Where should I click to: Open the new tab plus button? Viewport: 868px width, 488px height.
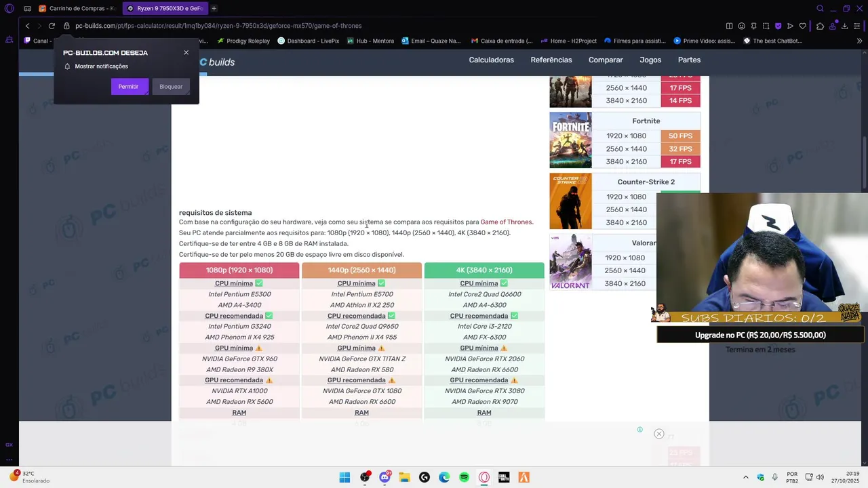[x=214, y=8]
